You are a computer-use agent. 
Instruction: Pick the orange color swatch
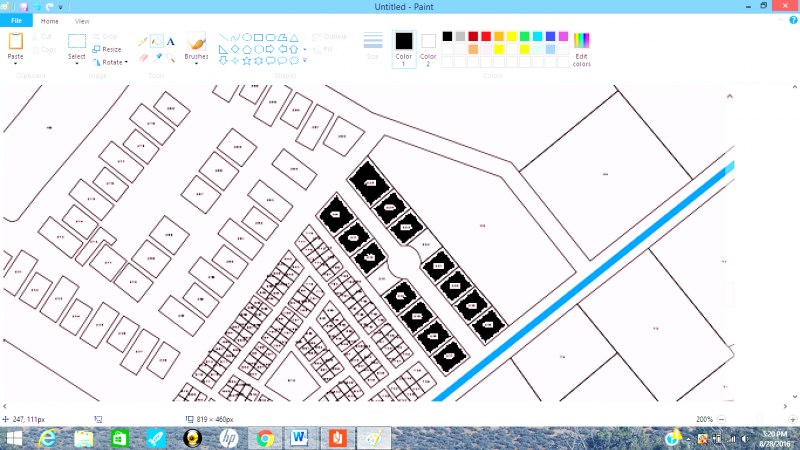click(499, 36)
